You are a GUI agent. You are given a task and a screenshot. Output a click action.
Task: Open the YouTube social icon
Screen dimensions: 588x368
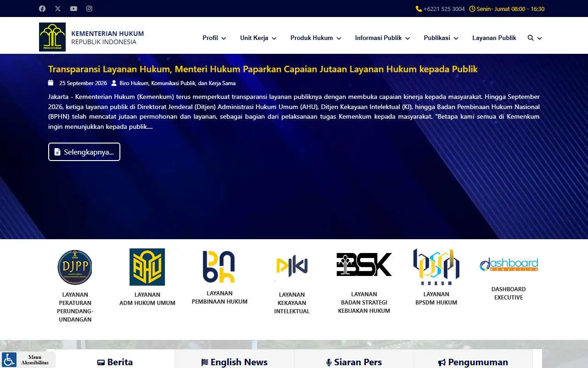tap(73, 9)
